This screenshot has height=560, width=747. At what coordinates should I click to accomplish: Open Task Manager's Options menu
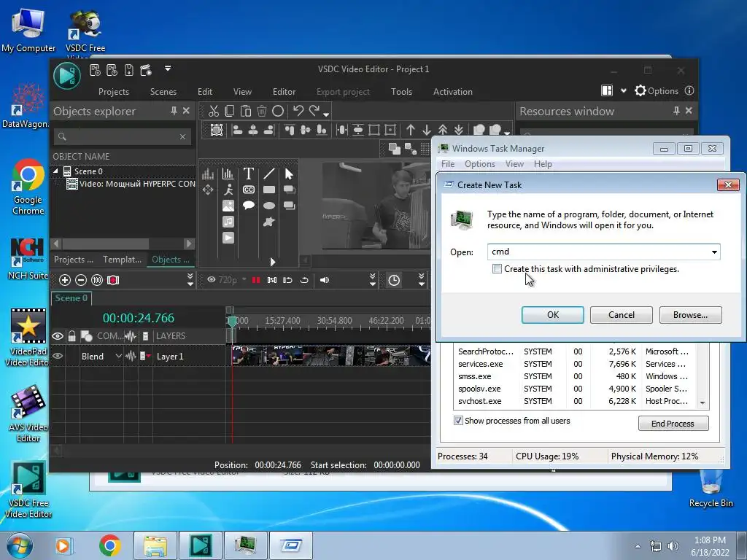[480, 164]
